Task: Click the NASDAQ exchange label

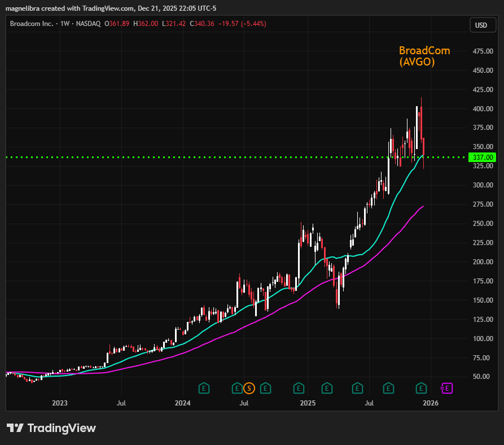Action: click(x=88, y=24)
